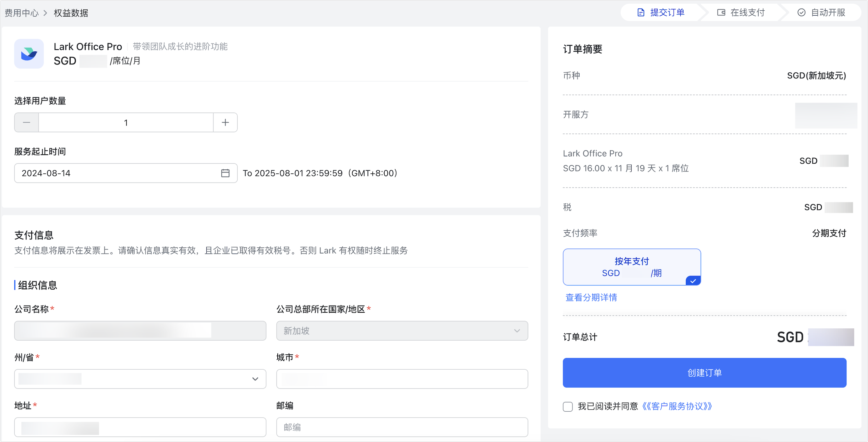Click the 城市 input field
The height and width of the screenshot is (442, 868).
(402, 379)
